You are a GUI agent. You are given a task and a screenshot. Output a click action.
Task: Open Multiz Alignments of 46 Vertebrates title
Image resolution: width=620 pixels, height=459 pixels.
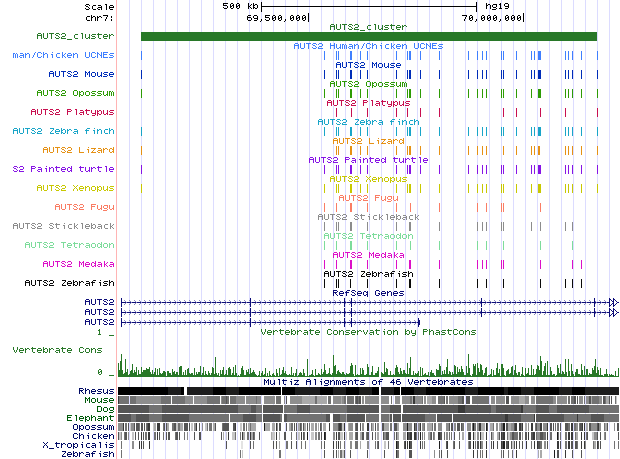coord(368,381)
